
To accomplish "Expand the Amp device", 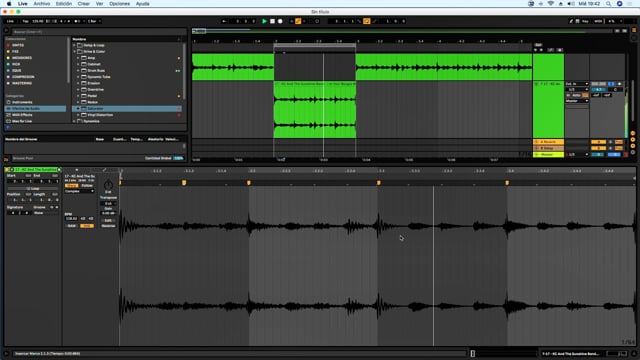I will pyautogui.click(x=78, y=58).
